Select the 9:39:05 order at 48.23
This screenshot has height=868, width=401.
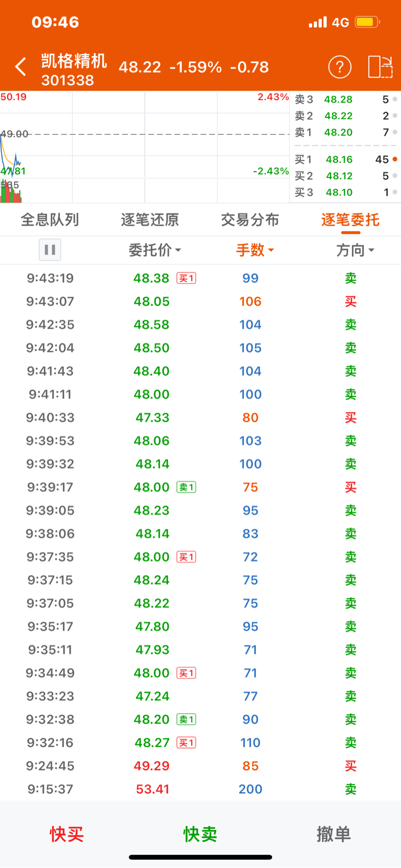(200, 510)
